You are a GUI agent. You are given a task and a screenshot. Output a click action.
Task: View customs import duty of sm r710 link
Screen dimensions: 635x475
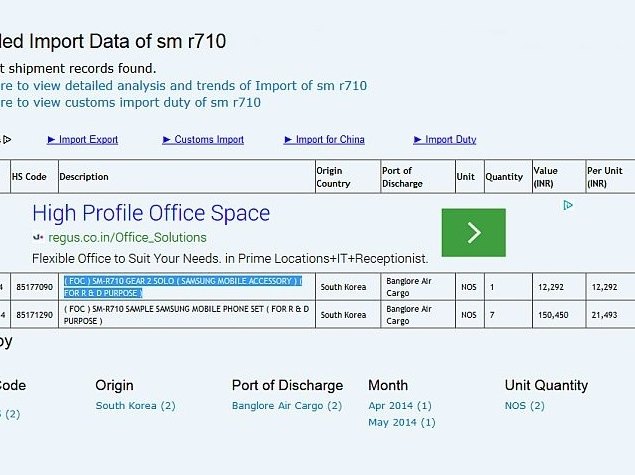(130, 102)
